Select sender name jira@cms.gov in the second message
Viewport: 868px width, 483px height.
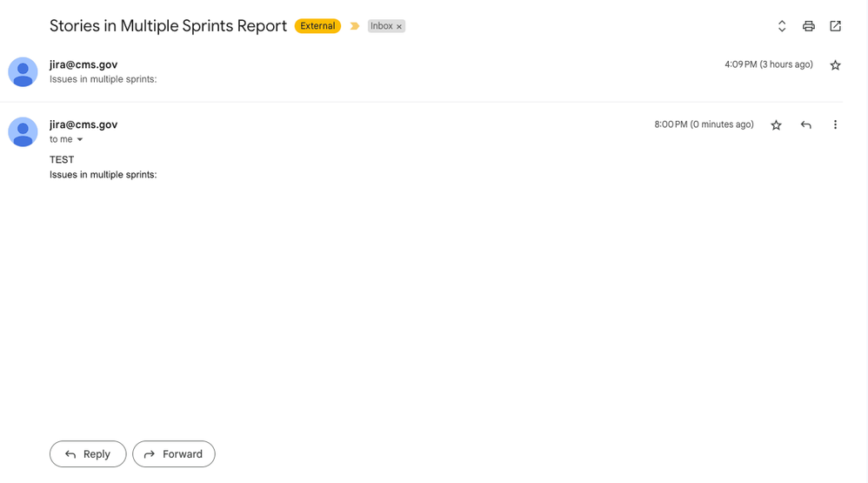(x=83, y=124)
